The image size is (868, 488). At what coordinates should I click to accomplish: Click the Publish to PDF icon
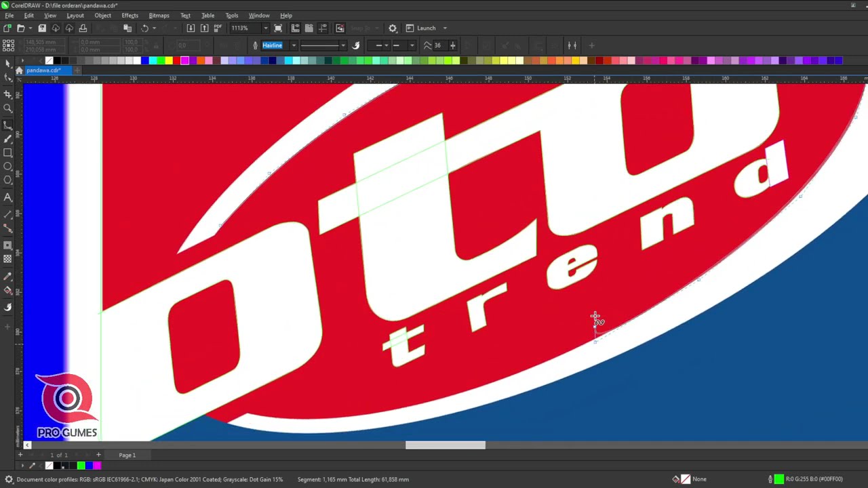pyautogui.click(x=218, y=28)
